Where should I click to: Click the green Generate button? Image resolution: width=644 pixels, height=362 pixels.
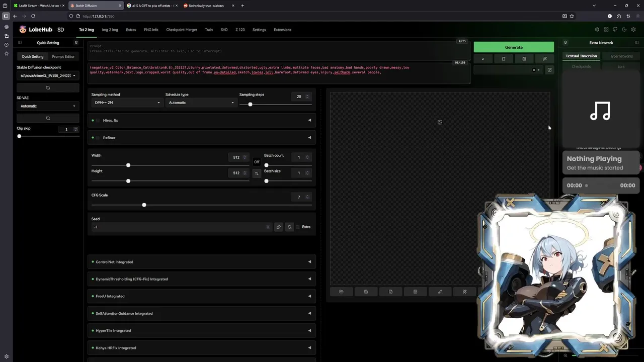(x=514, y=47)
